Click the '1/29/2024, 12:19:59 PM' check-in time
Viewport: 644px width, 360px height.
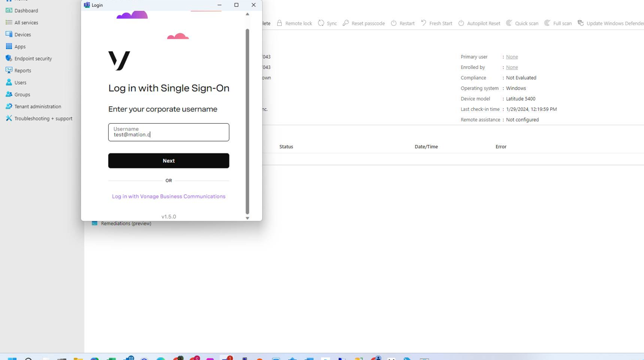[531, 109]
